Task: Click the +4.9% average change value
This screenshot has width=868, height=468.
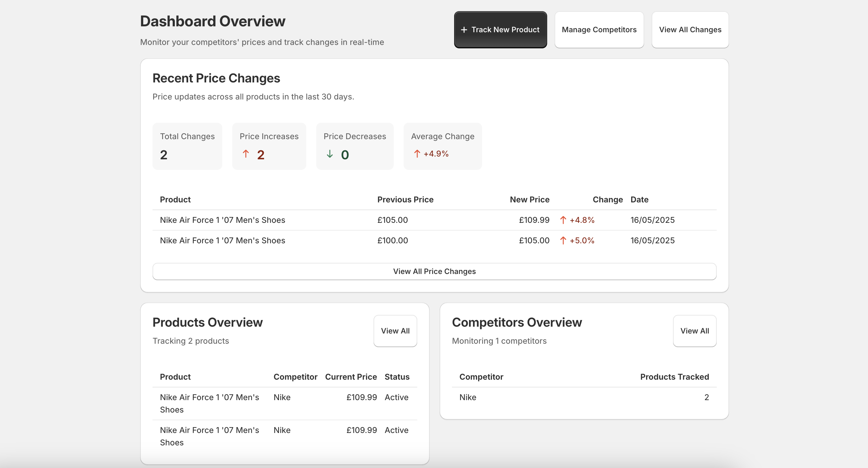Action: (436, 154)
